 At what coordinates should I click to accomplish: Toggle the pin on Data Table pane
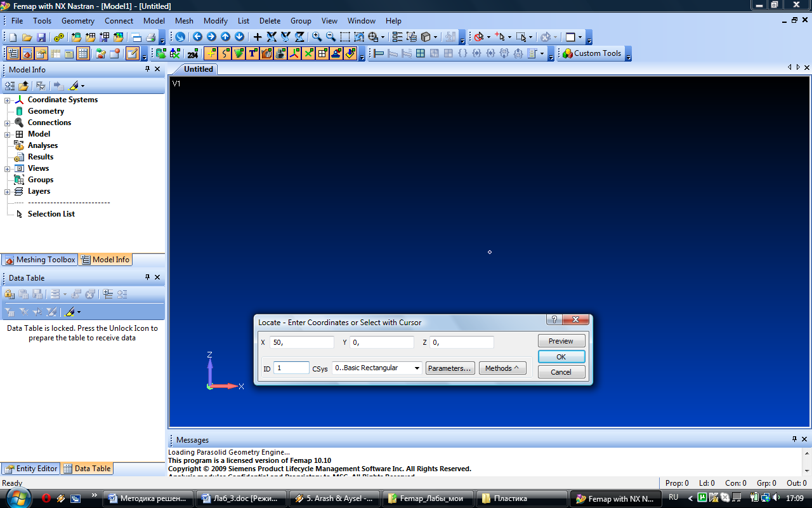click(147, 277)
